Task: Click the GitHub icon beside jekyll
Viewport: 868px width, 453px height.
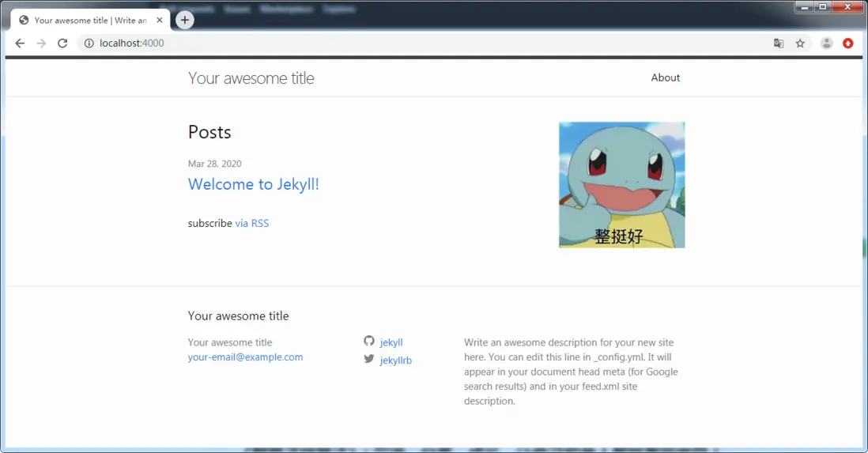Action: tap(368, 341)
